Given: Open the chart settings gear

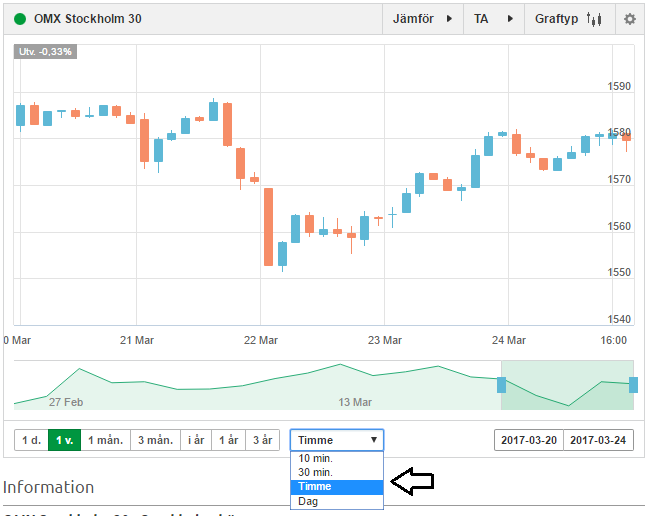Looking at the screenshot, I should (629, 19).
